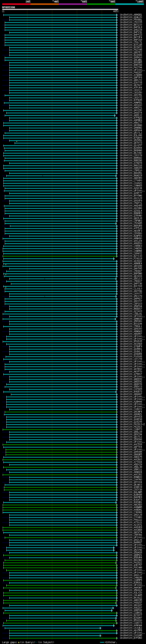Select label UniRef100_B2ZAT2
This screenshot has height=644, width=146.
131,48
